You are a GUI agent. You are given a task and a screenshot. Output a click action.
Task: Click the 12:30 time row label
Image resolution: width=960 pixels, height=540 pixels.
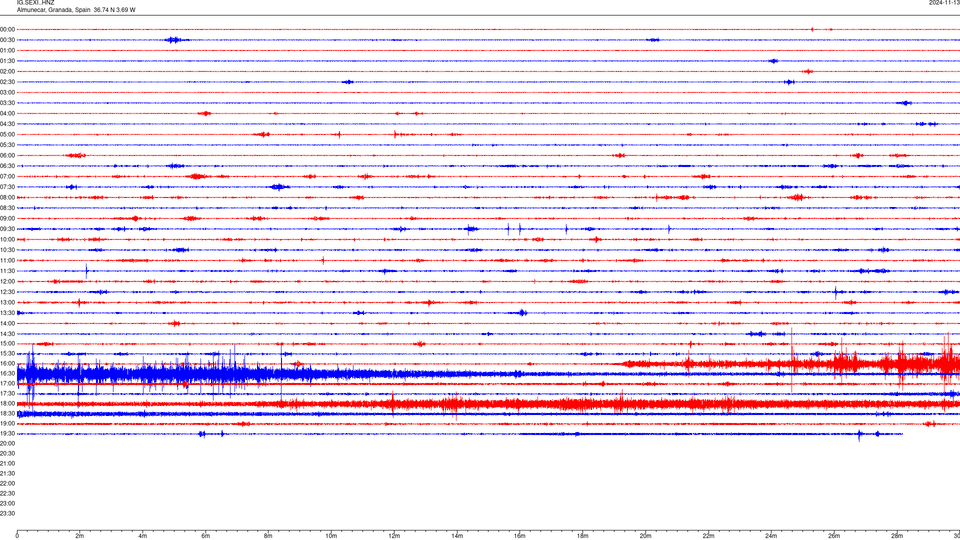coord(7,292)
